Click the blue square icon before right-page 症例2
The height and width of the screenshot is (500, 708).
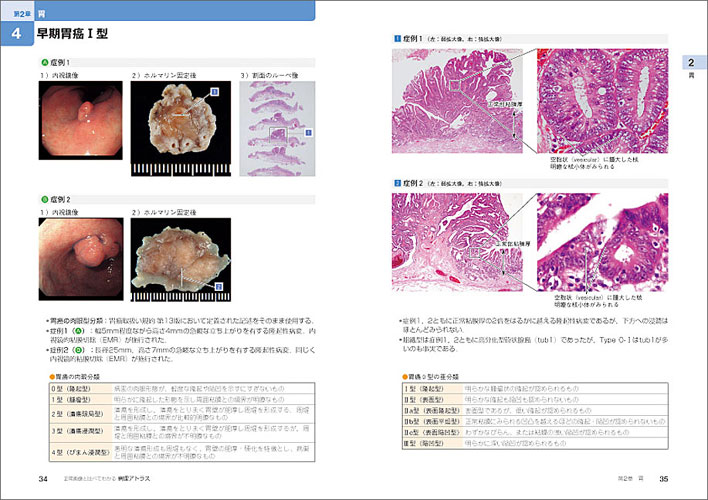pos(395,184)
